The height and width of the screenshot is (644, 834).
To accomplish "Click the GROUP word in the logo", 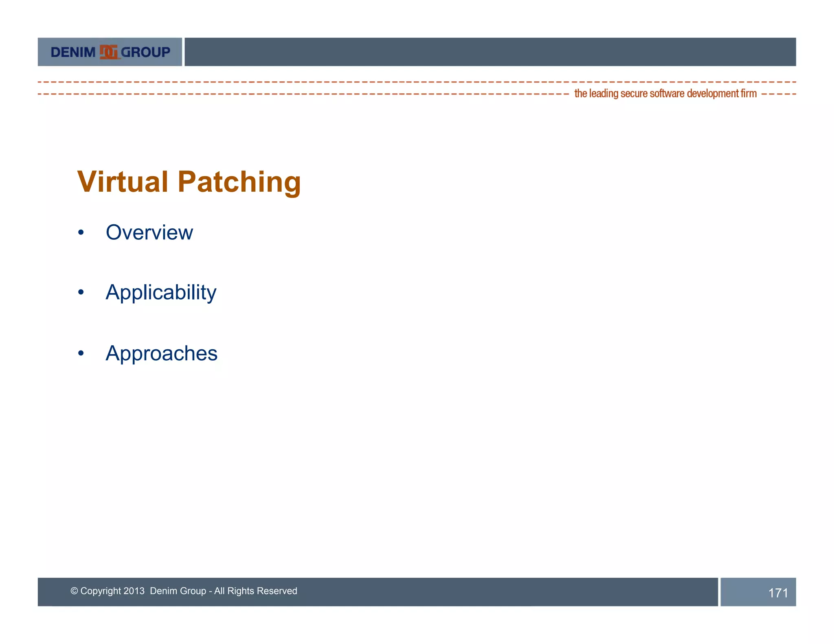I will point(145,52).
